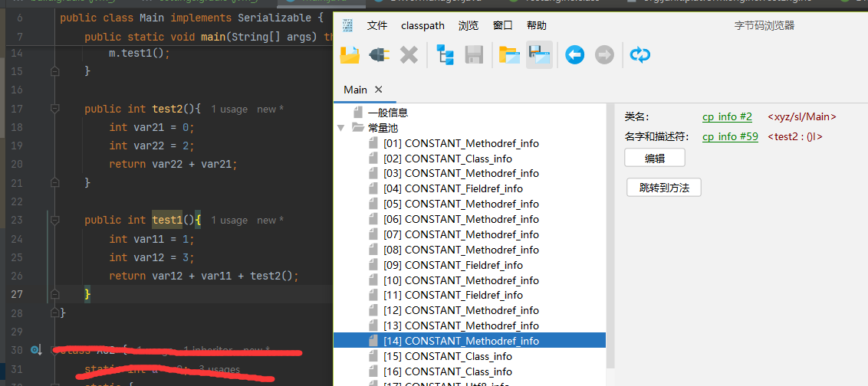Click the 编辑 button

(x=654, y=158)
